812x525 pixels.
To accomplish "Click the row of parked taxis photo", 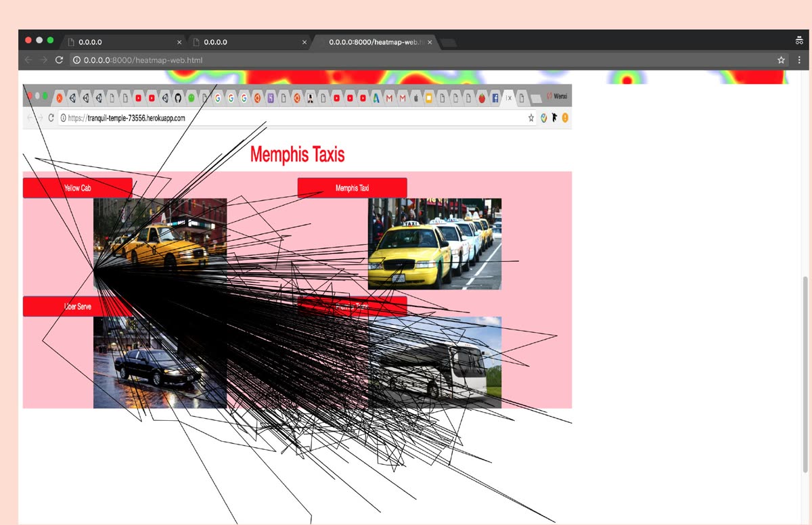I will [435, 244].
